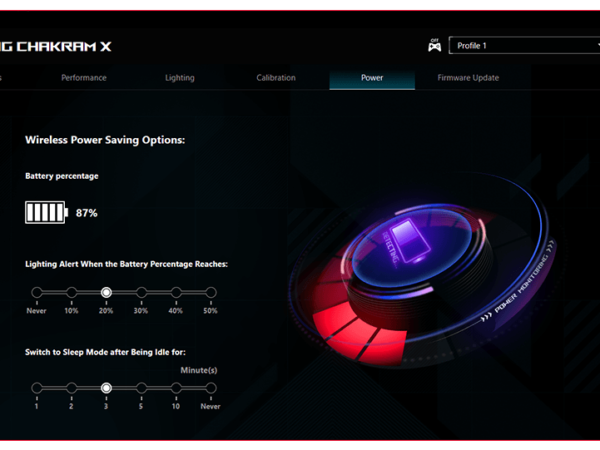Set sleep mode idle time to 5 minutes

[141, 388]
